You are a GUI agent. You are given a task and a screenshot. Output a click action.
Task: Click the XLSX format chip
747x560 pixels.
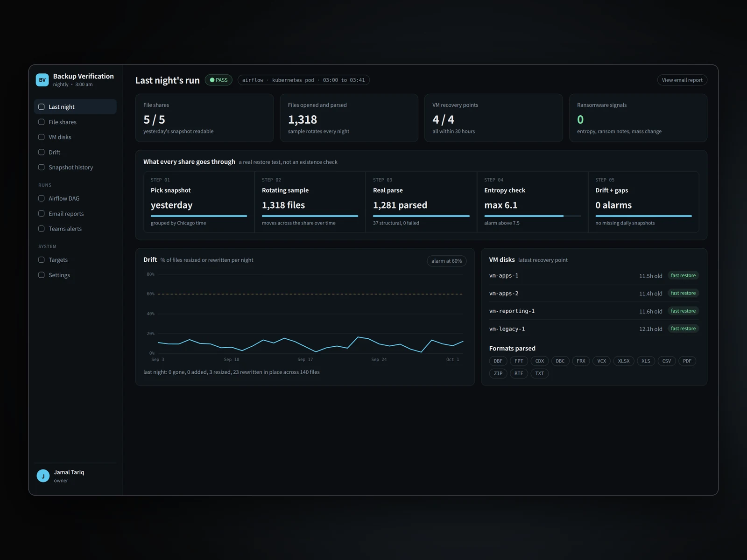pyautogui.click(x=624, y=361)
